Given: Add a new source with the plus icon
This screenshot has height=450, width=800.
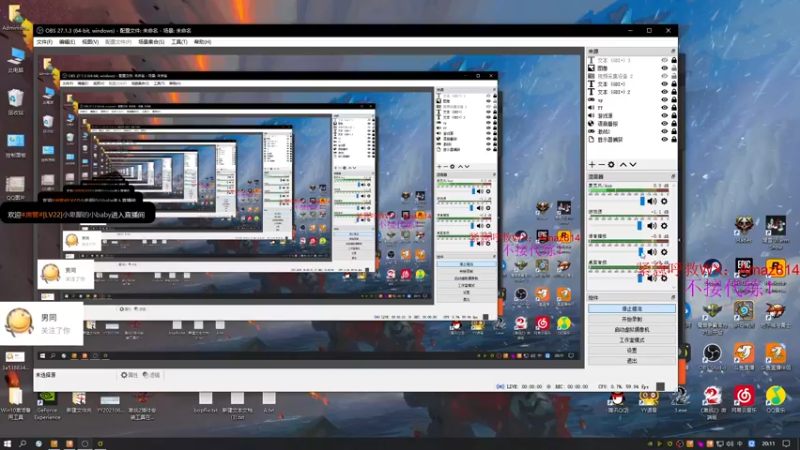Looking at the screenshot, I should click(592, 165).
